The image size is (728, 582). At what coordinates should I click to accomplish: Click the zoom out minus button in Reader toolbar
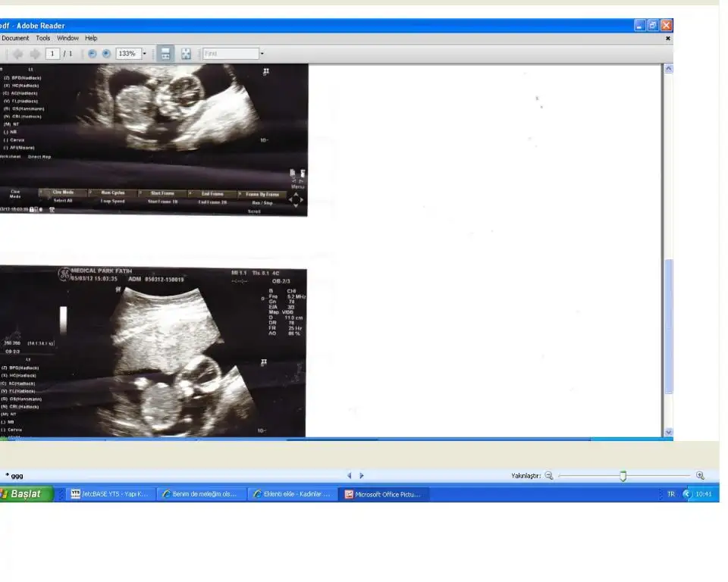92,54
